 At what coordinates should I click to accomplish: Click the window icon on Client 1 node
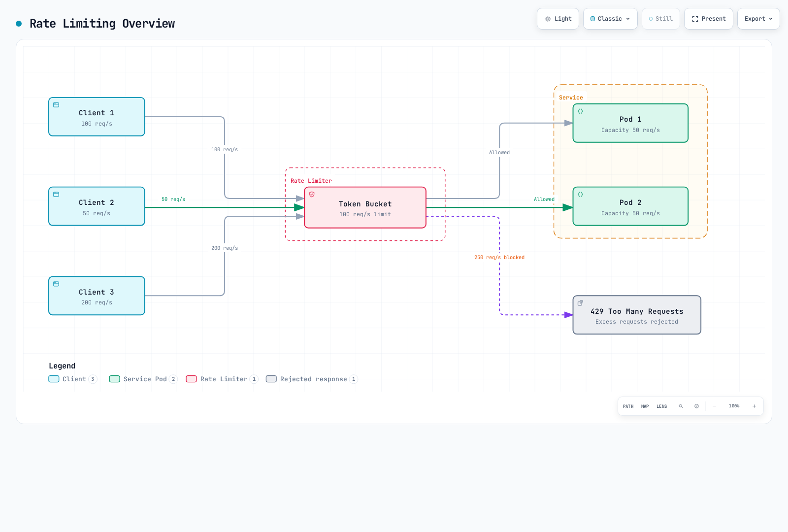[x=56, y=105]
